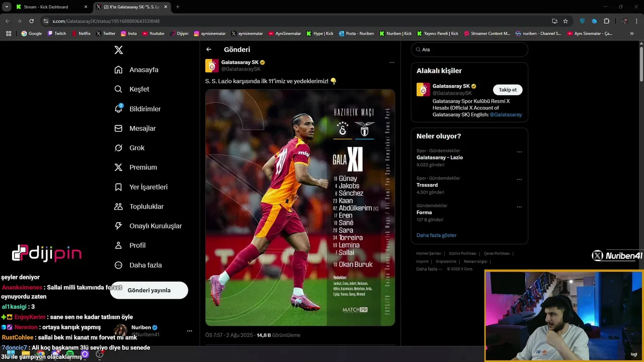The width and height of the screenshot is (644, 362).
Task: Open the @Galatasaray English account link
Action: (x=506, y=115)
